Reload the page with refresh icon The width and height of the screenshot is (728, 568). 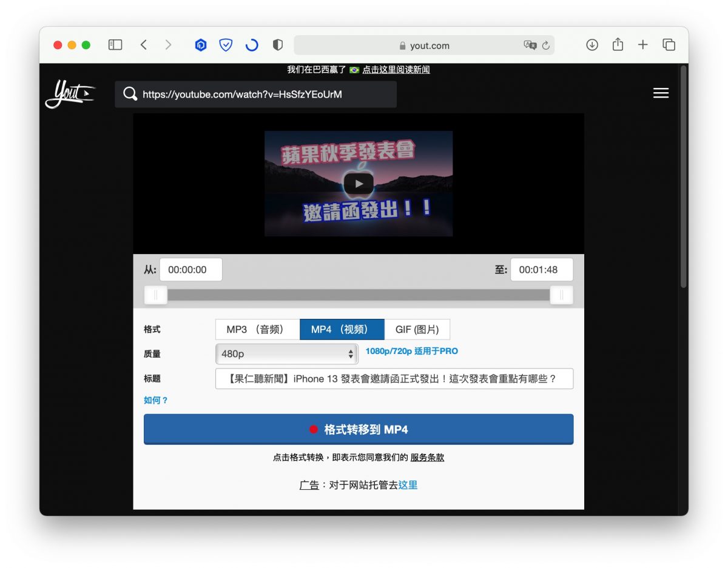(545, 45)
